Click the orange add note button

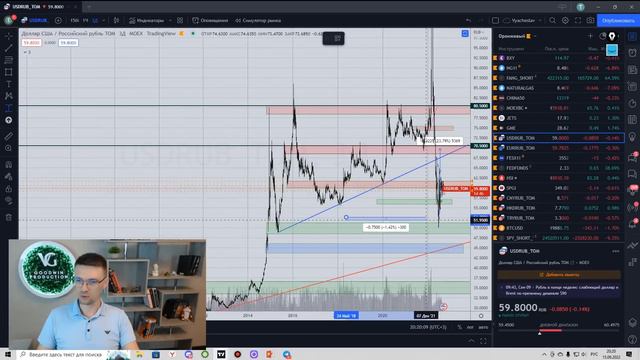click(x=559, y=275)
